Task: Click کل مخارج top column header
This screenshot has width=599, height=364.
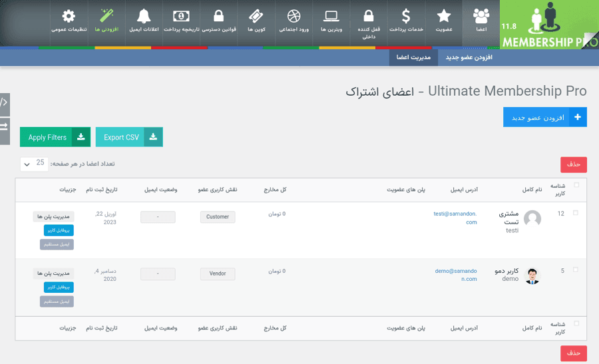Action: click(275, 190)
